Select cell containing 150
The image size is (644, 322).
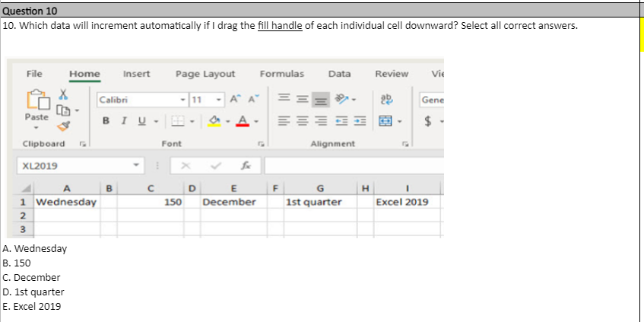[x=151, y=202]
